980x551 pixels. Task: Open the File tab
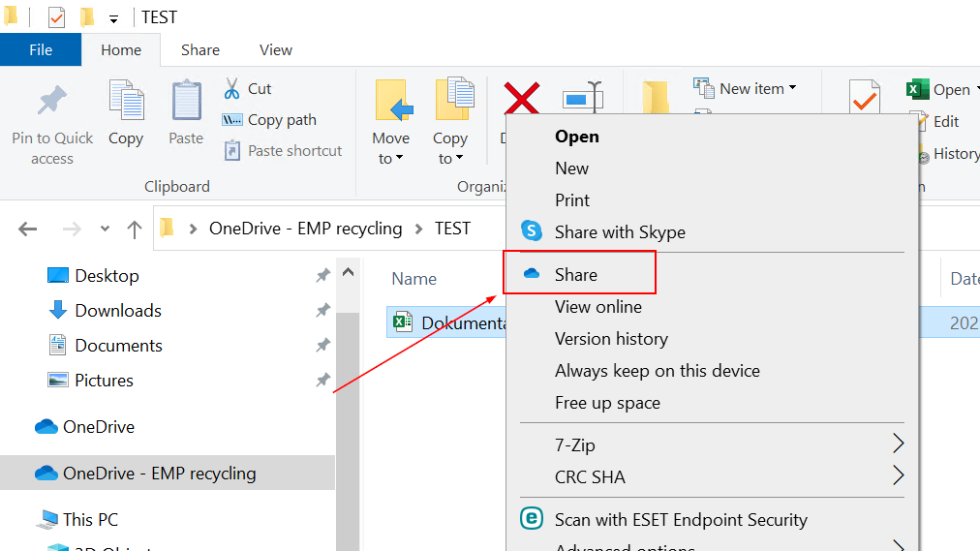pyautogui.click(x=41, y=50)
